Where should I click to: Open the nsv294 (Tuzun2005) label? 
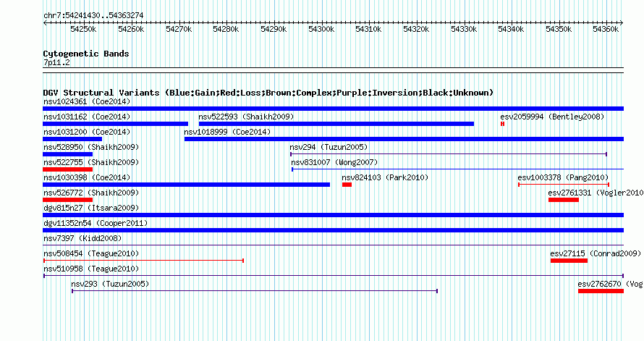pyautogui.click(x=329, y=147)
